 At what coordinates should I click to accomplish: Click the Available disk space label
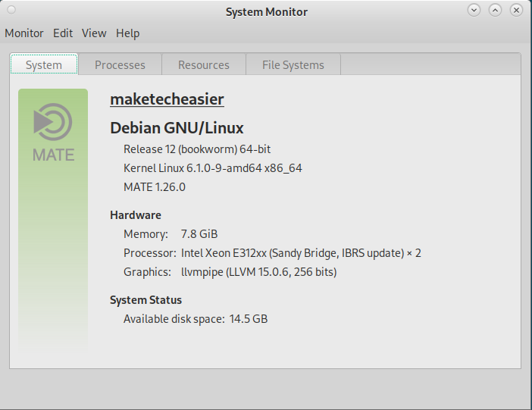pyautogui.click(x=174, y=319)
